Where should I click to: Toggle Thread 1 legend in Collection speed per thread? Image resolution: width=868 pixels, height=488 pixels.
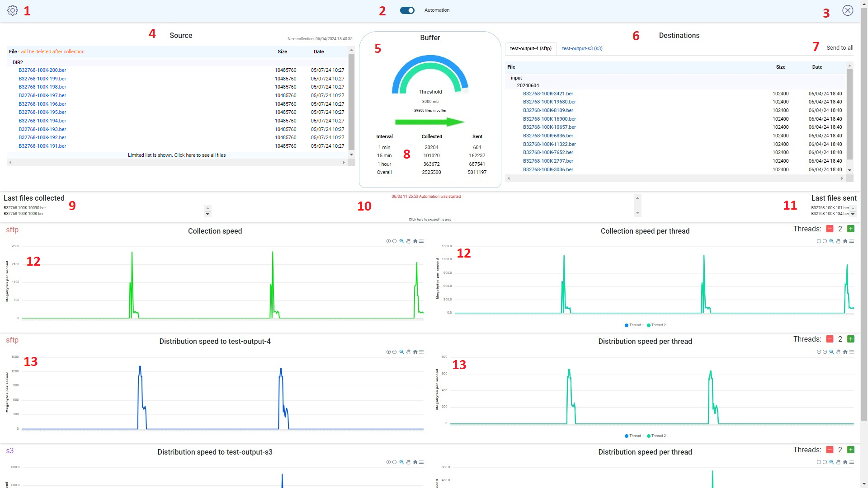pyautogui.click(x=634, y=325)
